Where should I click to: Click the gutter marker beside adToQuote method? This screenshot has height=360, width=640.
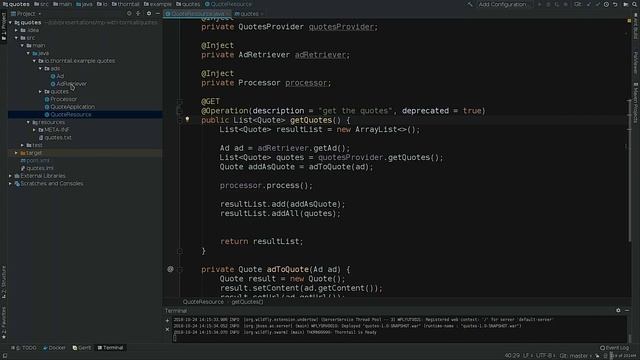point(170,269)
